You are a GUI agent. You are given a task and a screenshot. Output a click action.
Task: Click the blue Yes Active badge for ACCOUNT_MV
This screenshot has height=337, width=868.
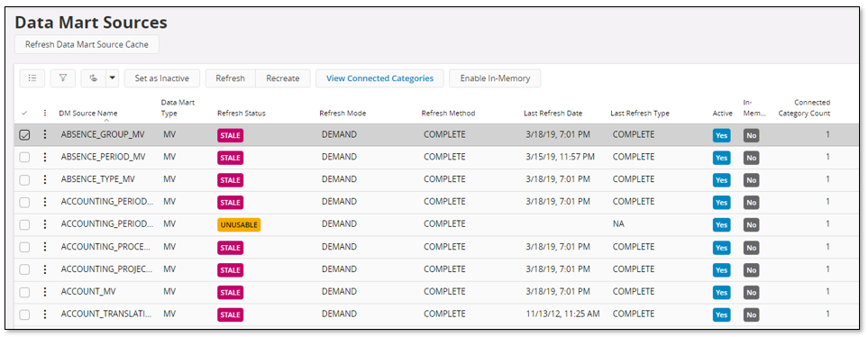[721, 292]
